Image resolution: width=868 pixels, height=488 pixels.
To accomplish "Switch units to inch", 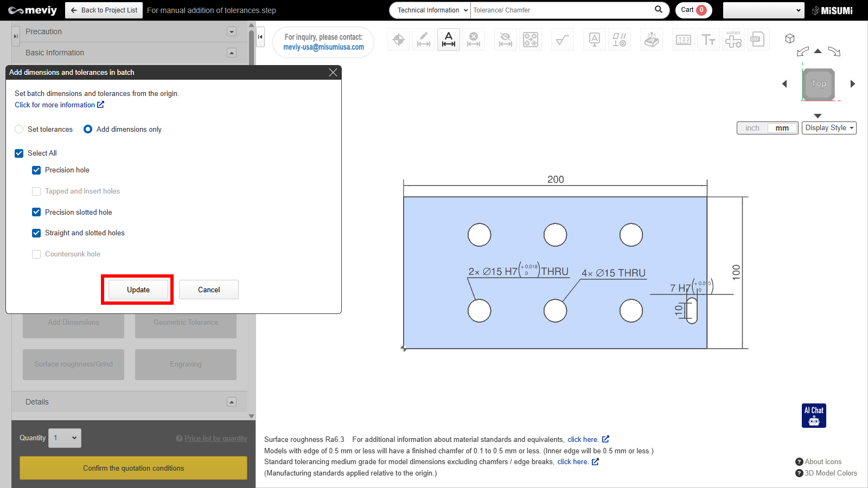I will tap(752, 128).
